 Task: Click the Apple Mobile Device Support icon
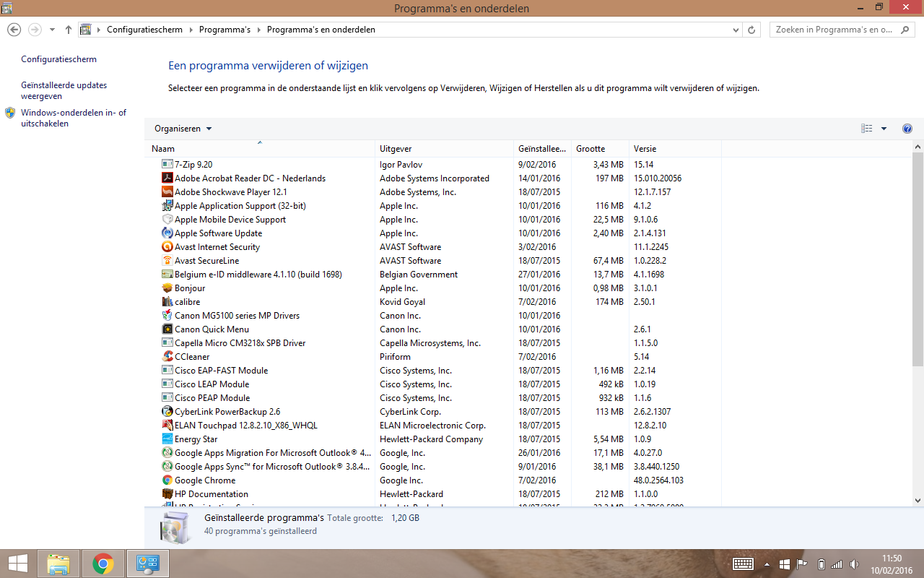coord(167,220)
